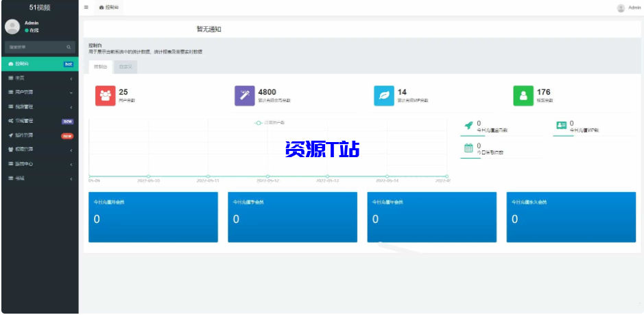Click the list icon in the 书城 sidebar row

coord(11,178)
